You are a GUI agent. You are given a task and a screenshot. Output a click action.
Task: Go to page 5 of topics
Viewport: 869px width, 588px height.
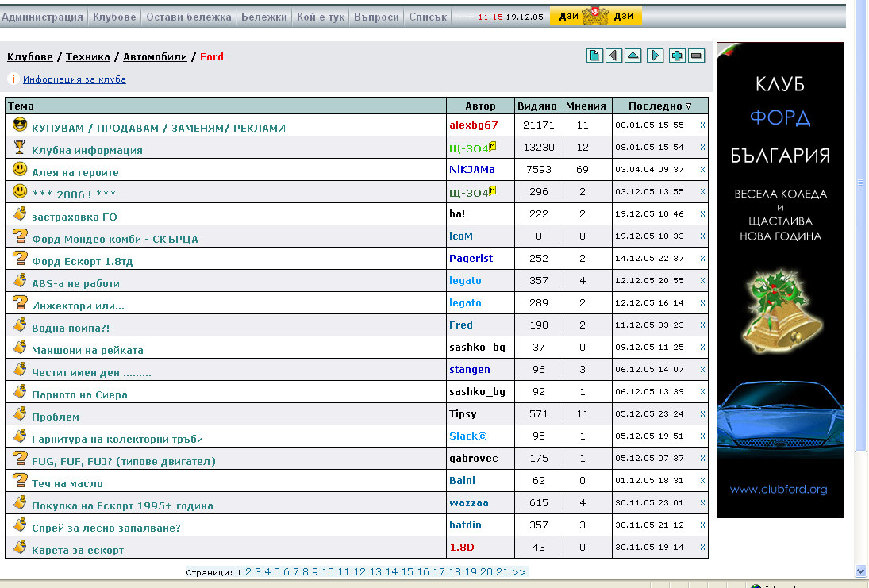coord(277,571)
